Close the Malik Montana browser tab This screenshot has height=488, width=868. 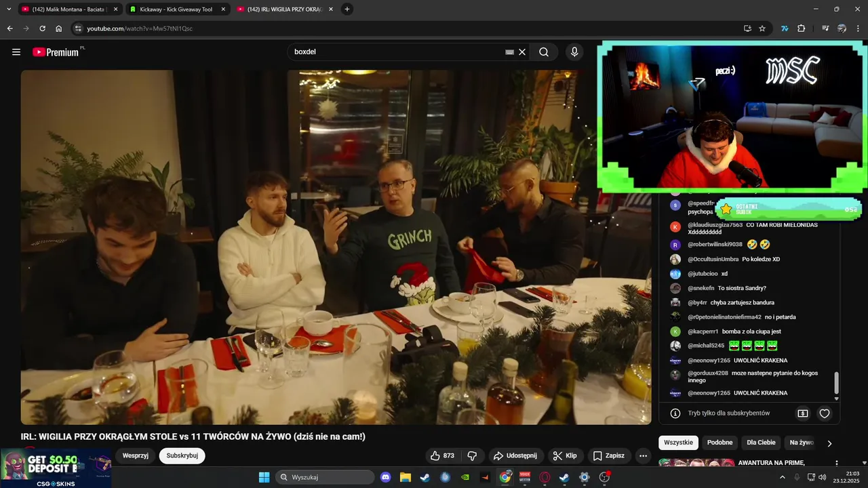click(x=115, y=9)
